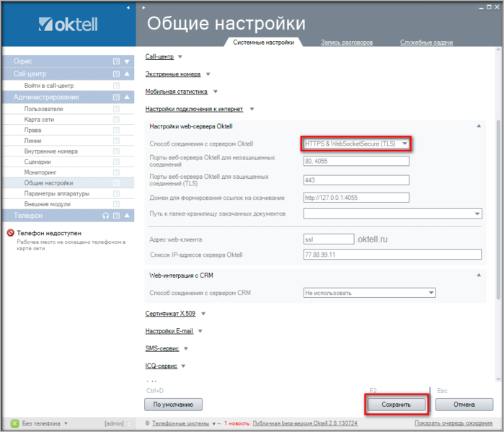The height and width of the screenshot is (432, 504).
Task: Click the envelope messages icon near [admin]
Action: click(129, 423)
